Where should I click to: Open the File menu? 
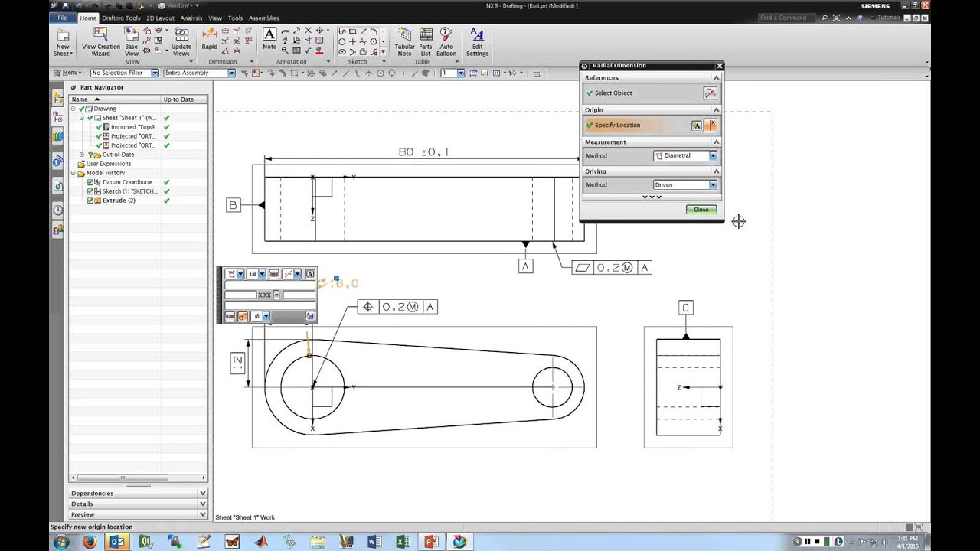tap(63, 18)
